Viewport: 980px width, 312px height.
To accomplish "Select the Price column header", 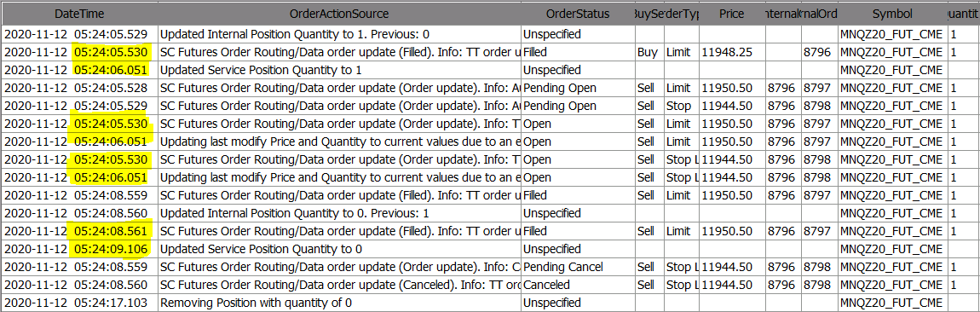I will coord(731,13).
